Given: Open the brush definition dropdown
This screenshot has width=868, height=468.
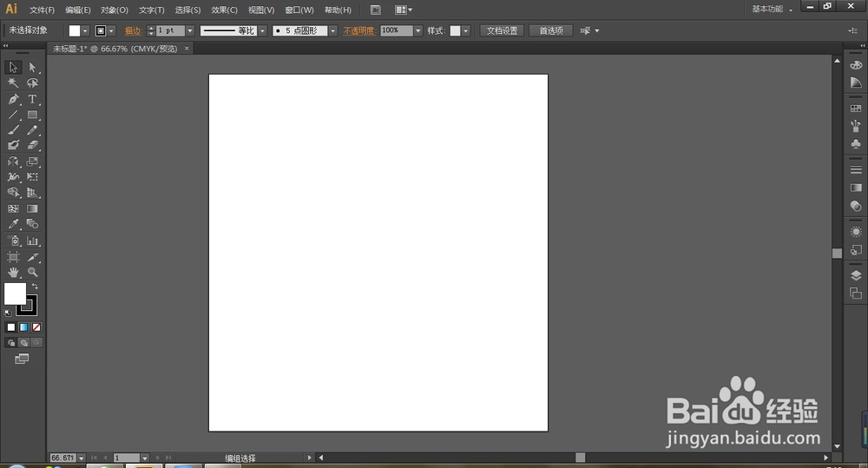Looking at the screenshot, I should [332, 31].
